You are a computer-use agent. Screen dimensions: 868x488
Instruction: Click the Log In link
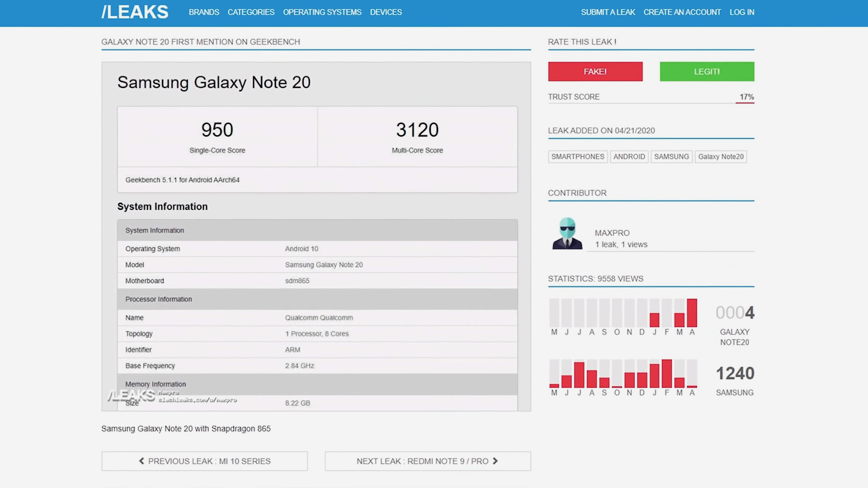pos(741,12)
